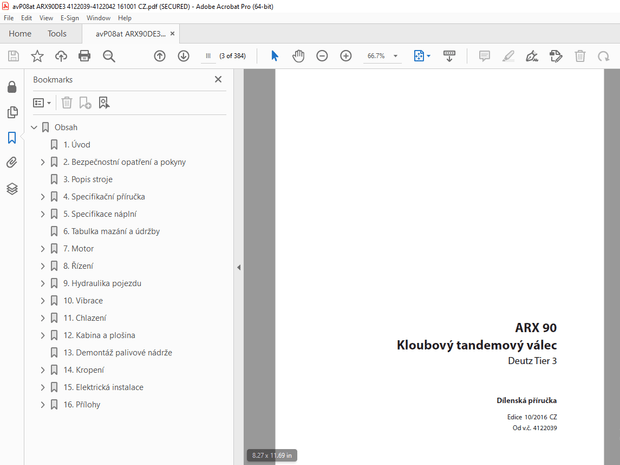620x465 pixels.
Task: Collapse the navigation pane with divider arrow
Action: click(x=238, y=267)
